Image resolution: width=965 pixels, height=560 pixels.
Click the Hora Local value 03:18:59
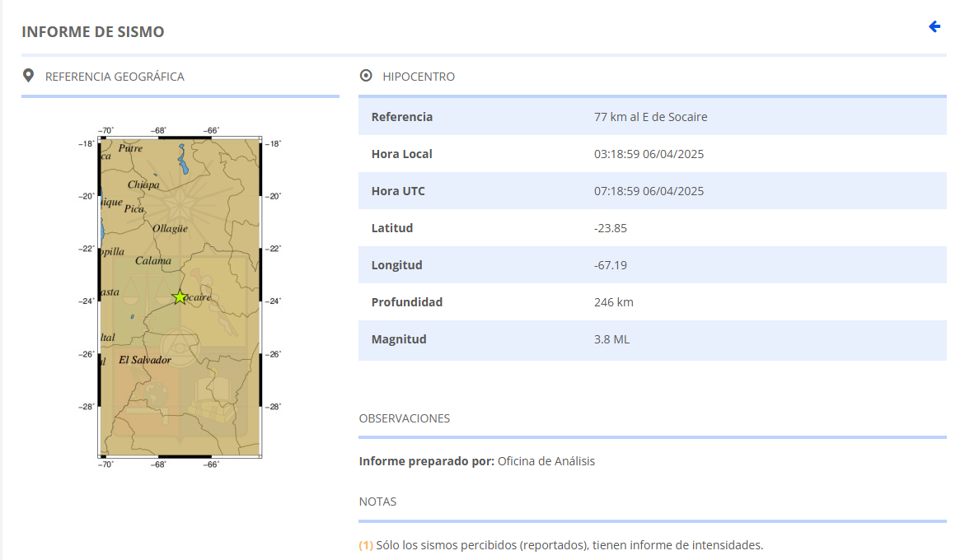(649, 154)
